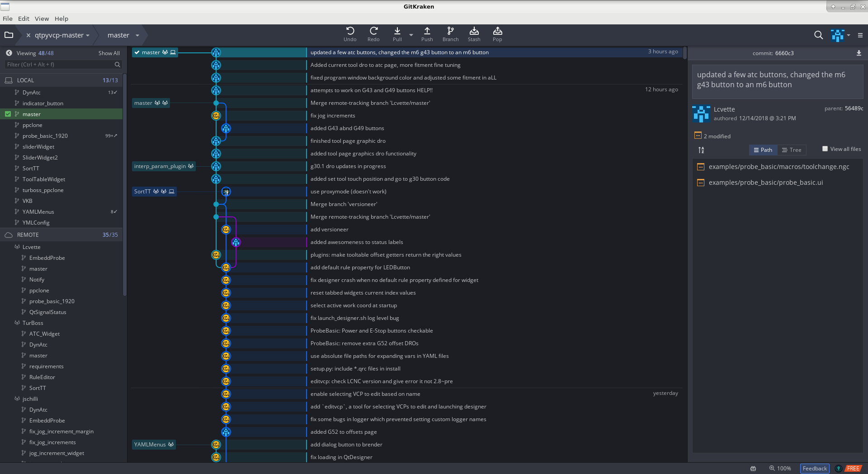Click the Feedback button
Screen dimensions: 868x474
coord(815,468)
